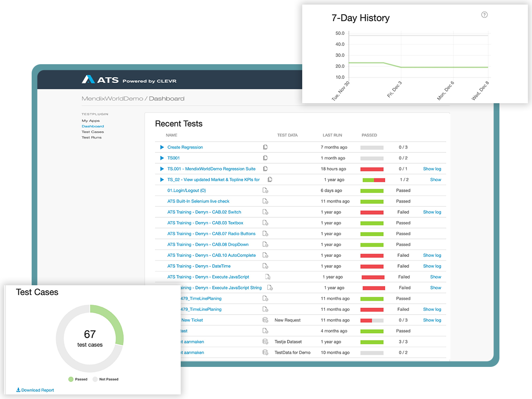Click the TEST DATA column header
Image resolution: width=532 pixels, height=399 pixels.
[288, 135]
